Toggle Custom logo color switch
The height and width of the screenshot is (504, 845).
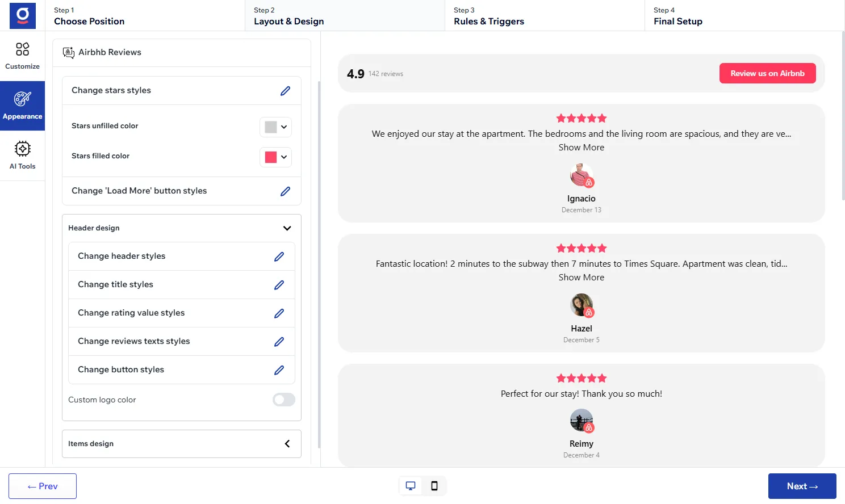[x=284, y=400]
